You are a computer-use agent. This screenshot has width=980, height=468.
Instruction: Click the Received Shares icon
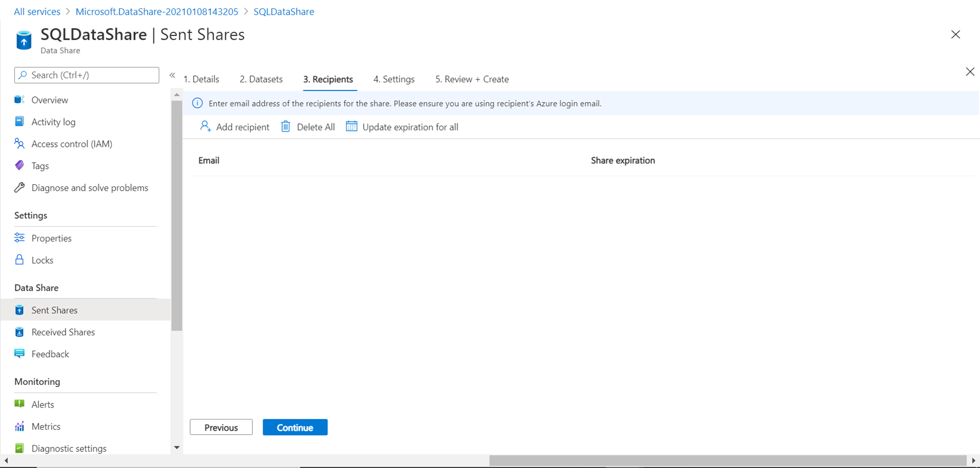20,332
